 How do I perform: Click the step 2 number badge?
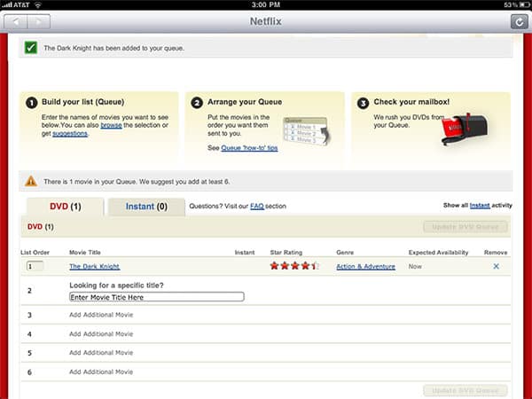point(197,103)
